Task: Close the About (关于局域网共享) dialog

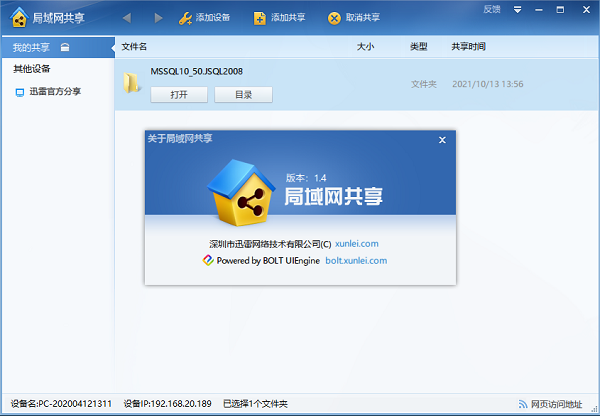Action: click(x=442, y=140)
